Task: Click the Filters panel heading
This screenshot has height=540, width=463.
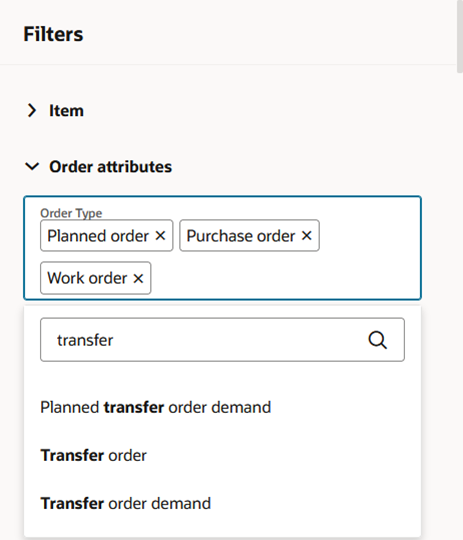Action: (53, 34)
